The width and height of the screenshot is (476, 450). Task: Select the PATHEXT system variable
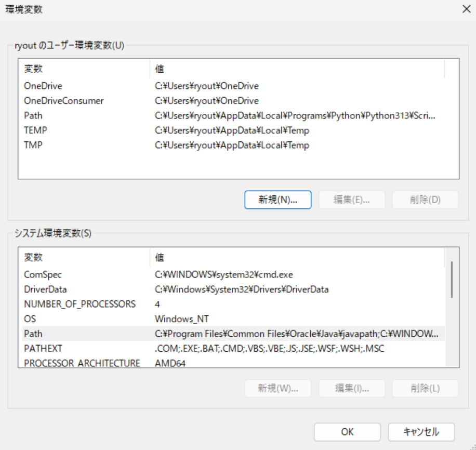pyautogui.click(x=43, y=348)
